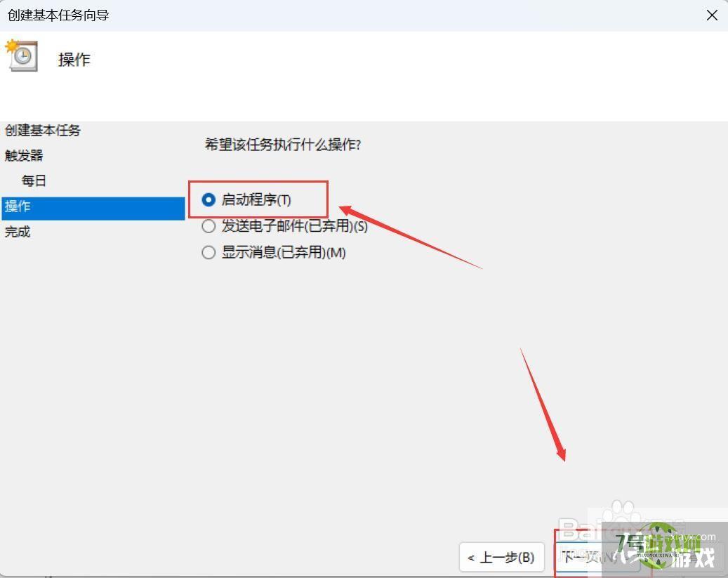The height and width of the screenshot is (578, 728).
Task: Select the 每日 sub-step in sidebar
Action: (x=34, y=180)
